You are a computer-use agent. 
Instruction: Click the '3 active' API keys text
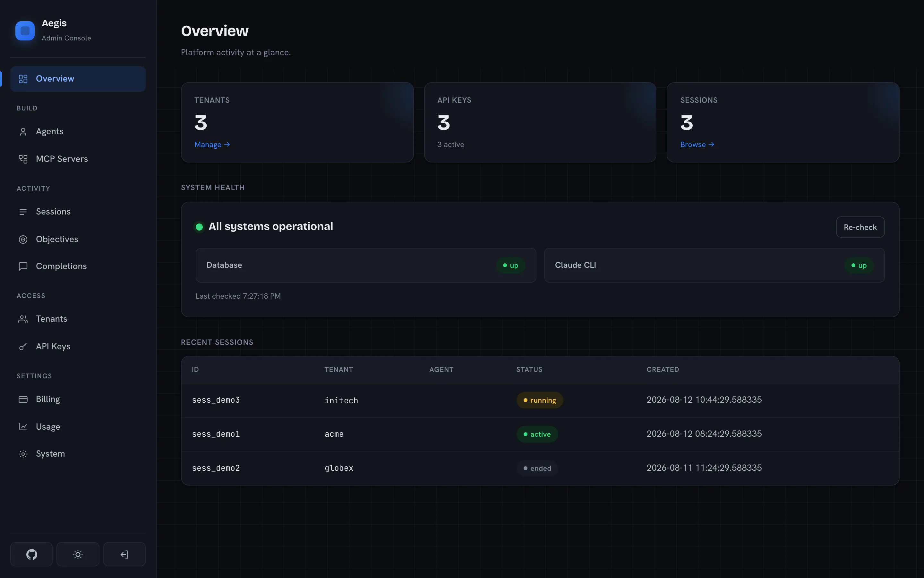450,144
